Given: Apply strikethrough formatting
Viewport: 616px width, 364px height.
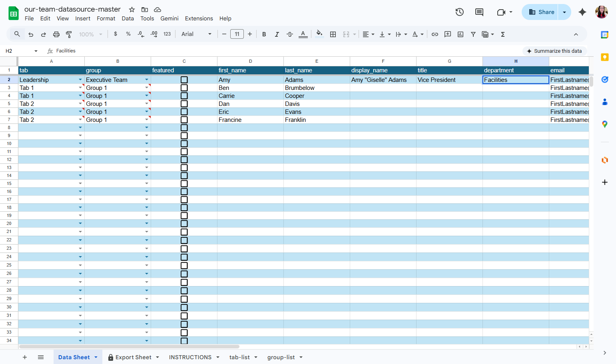Looking at the screenshot, I should click(x=290, y=34).
